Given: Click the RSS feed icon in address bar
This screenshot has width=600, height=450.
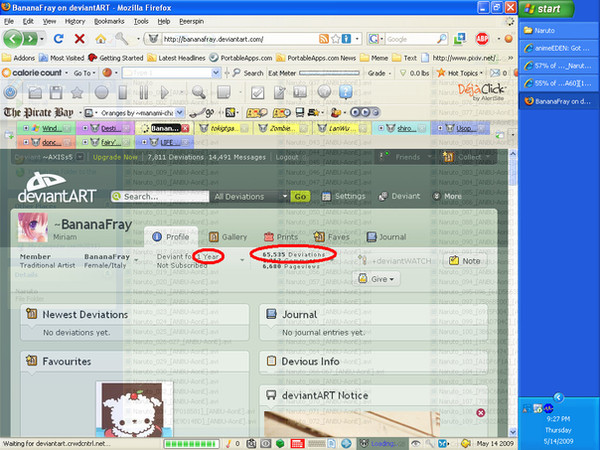Looking at the screenshot, I should pos(324,39).
